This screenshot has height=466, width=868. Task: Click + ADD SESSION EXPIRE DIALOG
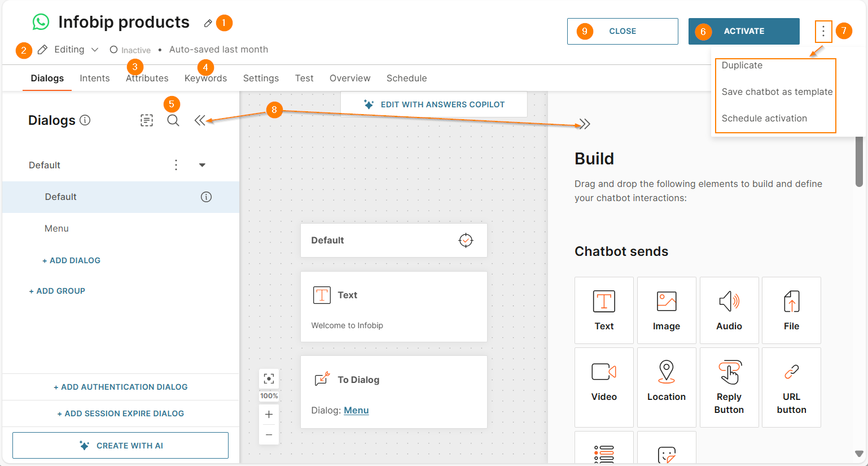click(121, 413)
